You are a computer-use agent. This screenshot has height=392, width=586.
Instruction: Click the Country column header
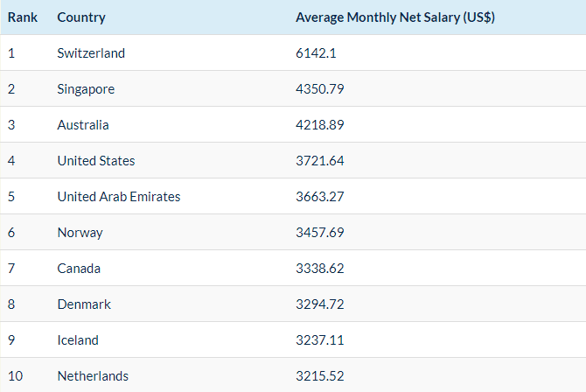click(81, 17)
